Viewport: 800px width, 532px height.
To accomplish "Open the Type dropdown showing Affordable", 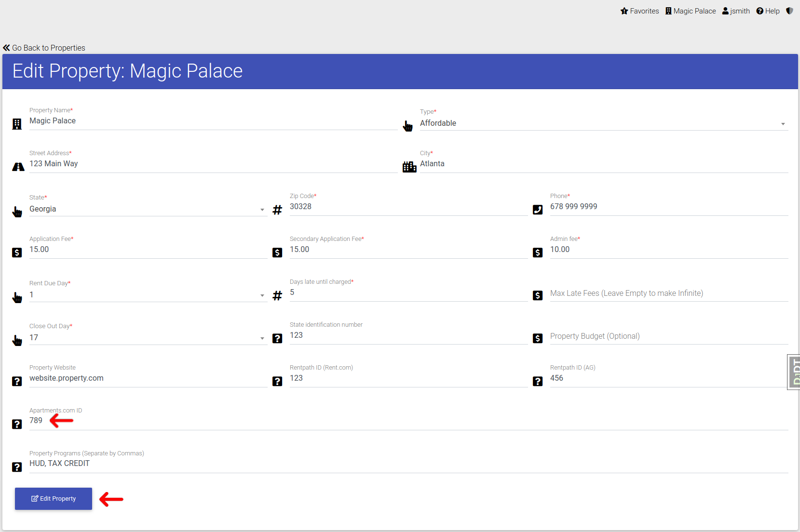I will [604, 123].
